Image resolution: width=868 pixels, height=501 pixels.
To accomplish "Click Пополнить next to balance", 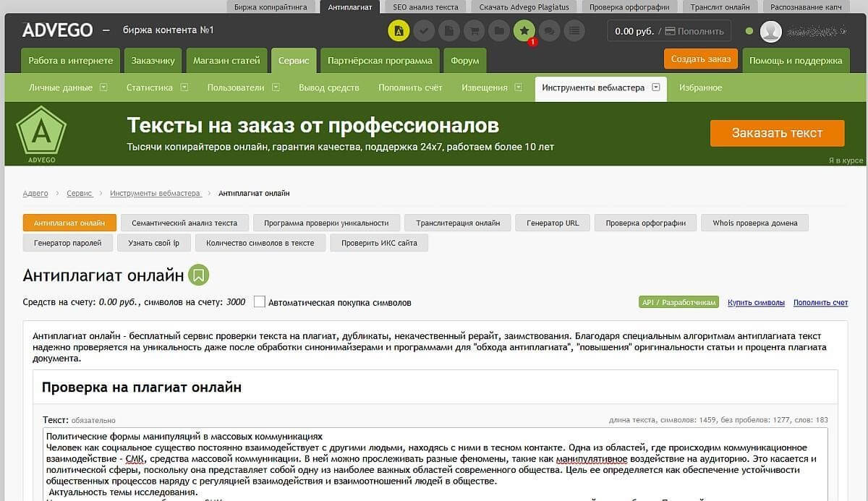I will [x=694, y=31].
